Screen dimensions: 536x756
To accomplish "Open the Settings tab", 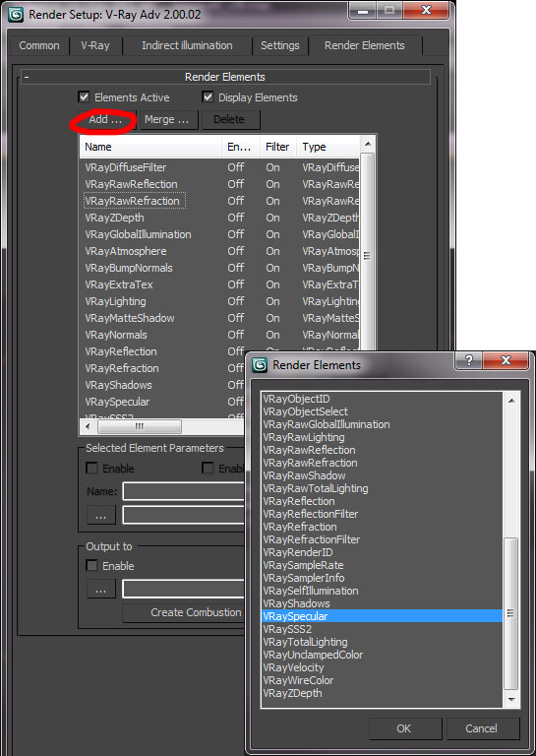I will pos(279,45).
